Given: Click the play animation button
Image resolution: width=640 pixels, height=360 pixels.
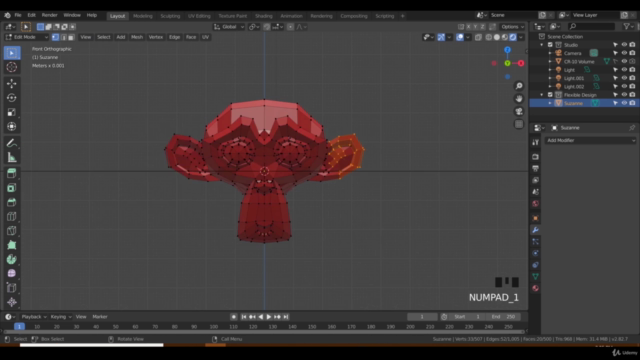Looking at the screenshot, I should click(x=269, y=317).
